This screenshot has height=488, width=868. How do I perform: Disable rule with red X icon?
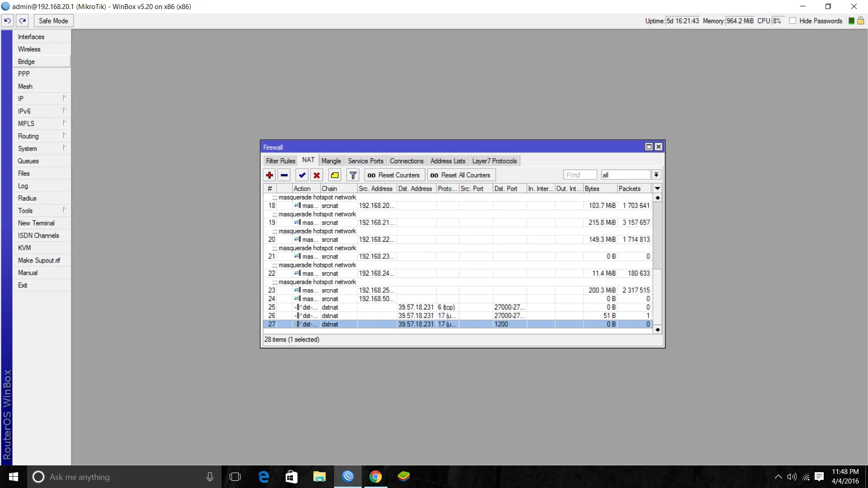(317, 175)
